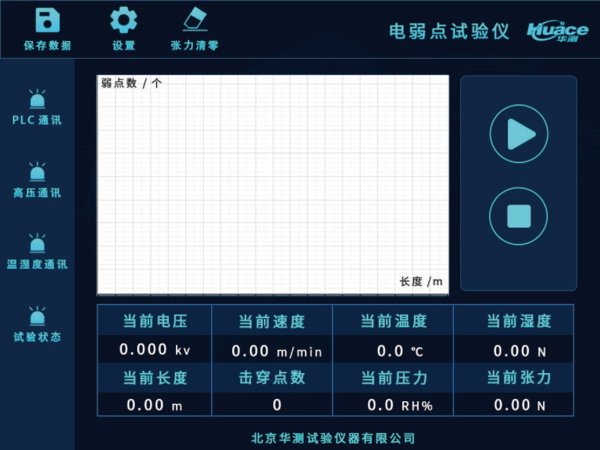Screen dimensions: 600x450
Task: Click the 当前长度 header cell
Action: click(155, 378)
